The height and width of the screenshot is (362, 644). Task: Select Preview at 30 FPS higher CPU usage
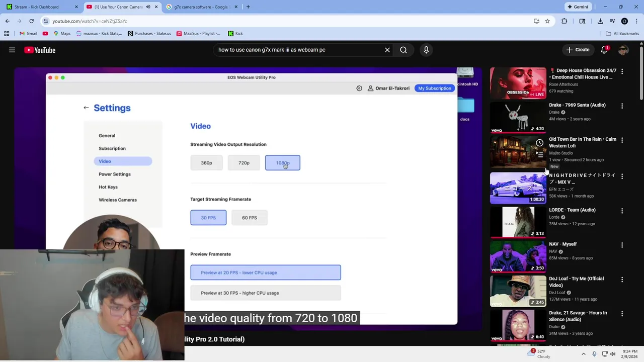(x=266, y=293)
